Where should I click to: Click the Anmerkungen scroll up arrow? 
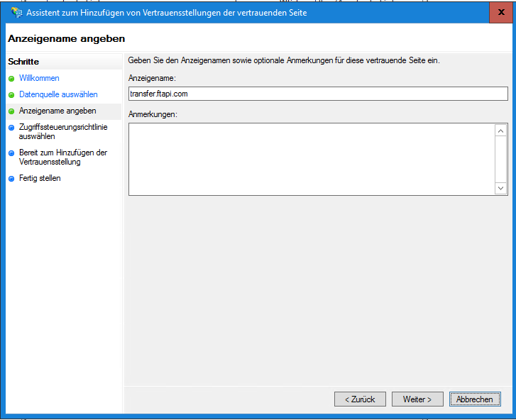[x=501, y=131]
